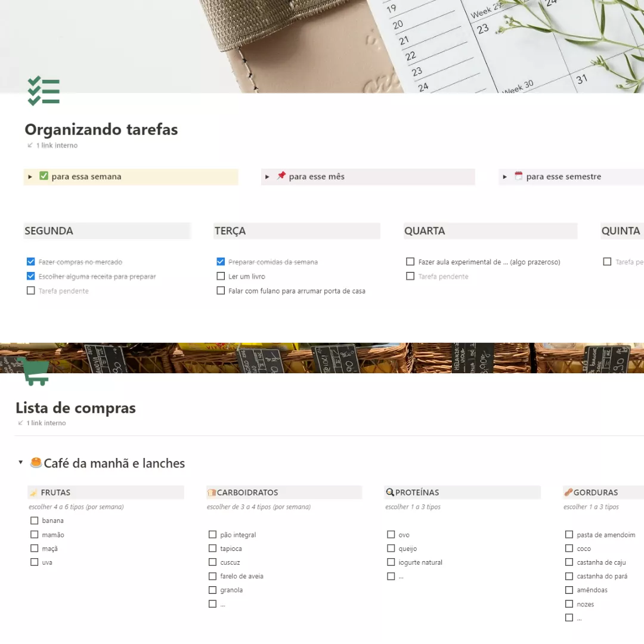The image size is (644, 644).
Task: Check the Tarefa pendente box under QUINTA
Action: (607, 262)
